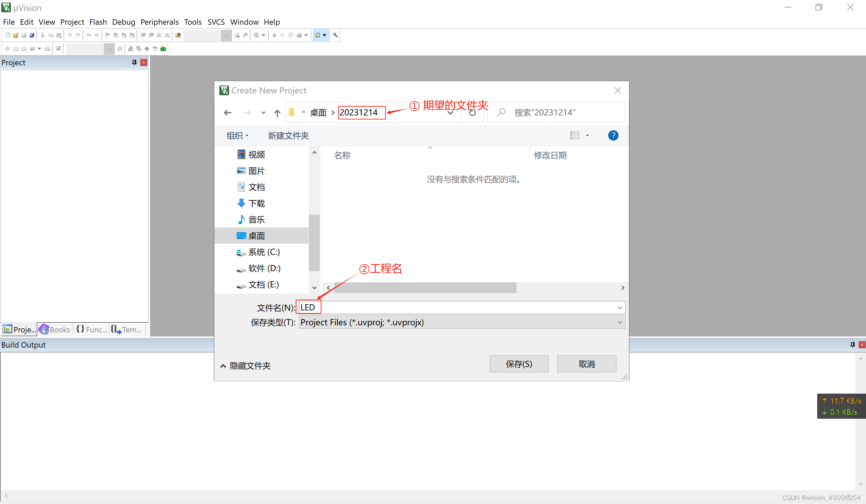Screen dimensions: 866x504
Task: Click the horizontal scrollbar right arrow
Action: point(623,288)
